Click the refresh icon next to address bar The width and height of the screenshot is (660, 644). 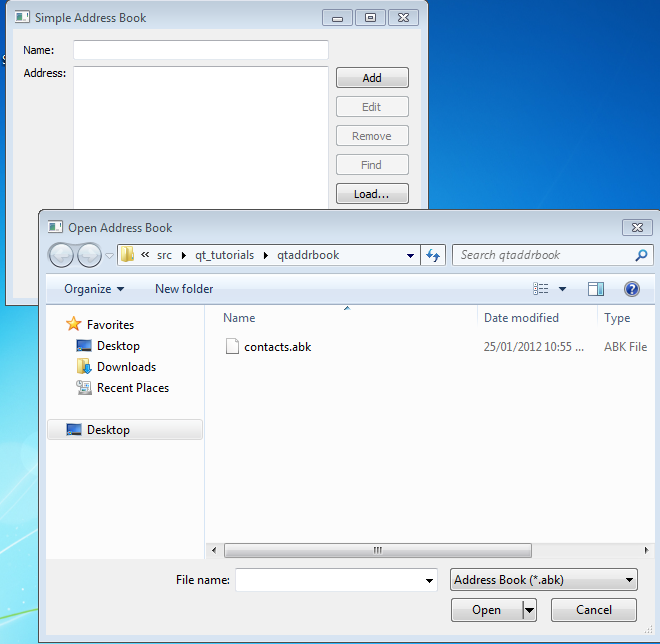point(433,255)
